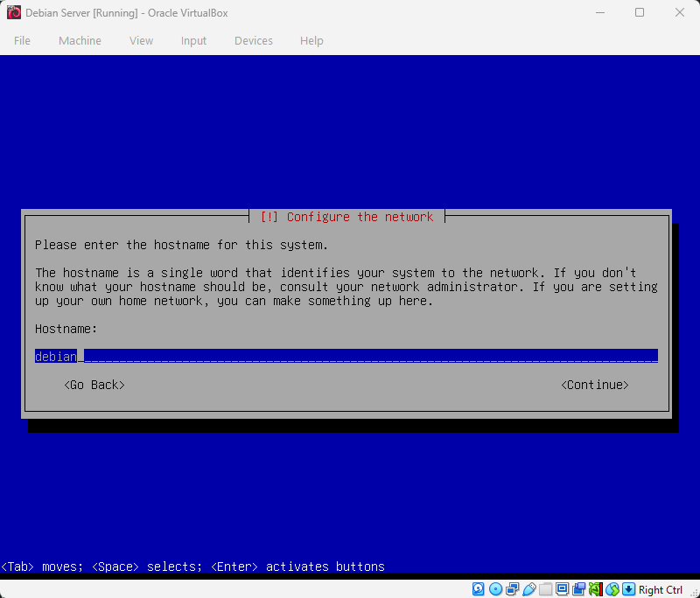This screenshot has width=700, height=598.
Task: Open the Devices menu
Action: click(x=254, y=40)
